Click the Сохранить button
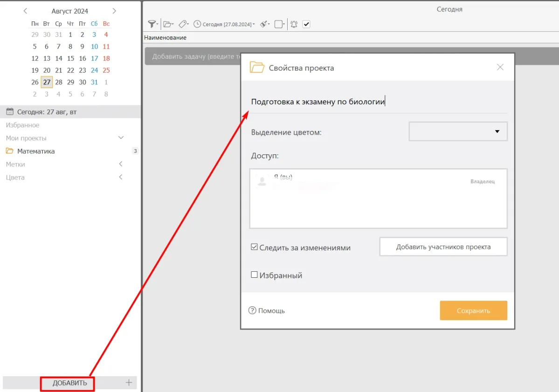This screenshot has height=392, width=559. coord(473,310)
